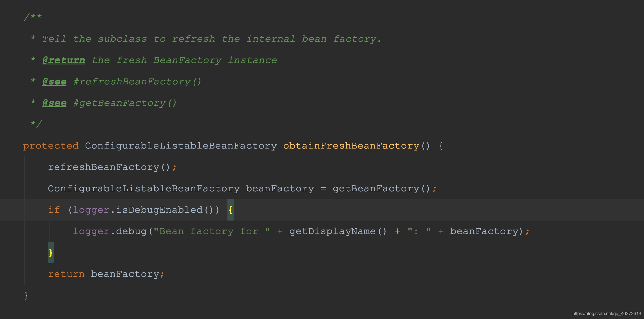The width and height of the screenshot is (644, 319).
Task: Click the @see tag before #getBeanFactory()
Action: (54, 103)
